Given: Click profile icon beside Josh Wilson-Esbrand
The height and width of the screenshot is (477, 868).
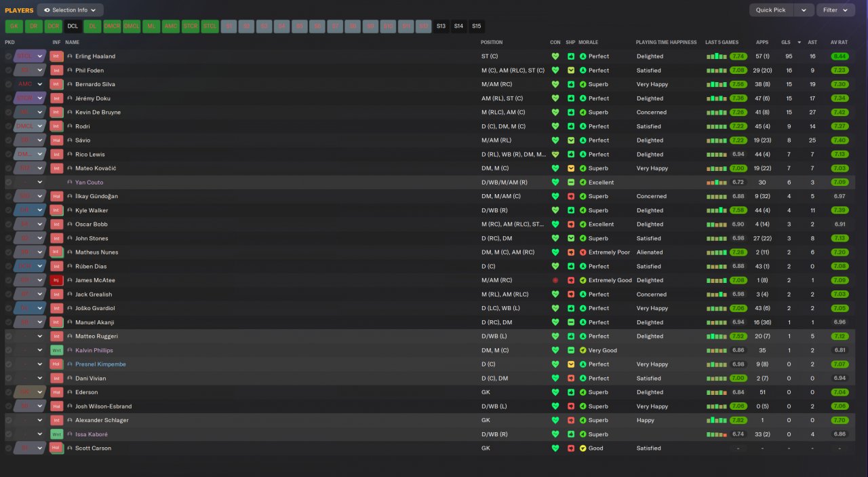Looking at the screenshot, I should [x=70, y=406].
